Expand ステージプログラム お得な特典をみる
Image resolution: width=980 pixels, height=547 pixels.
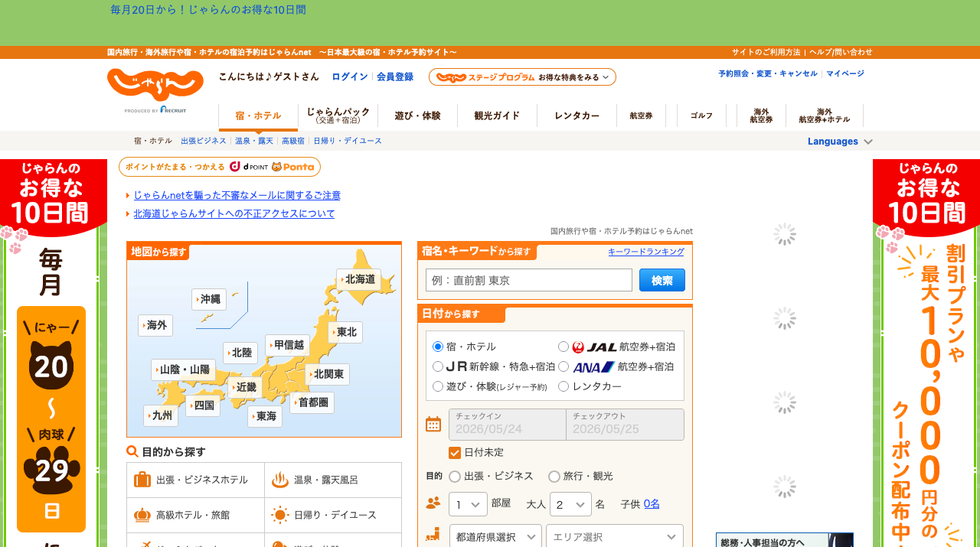(522, 77)
